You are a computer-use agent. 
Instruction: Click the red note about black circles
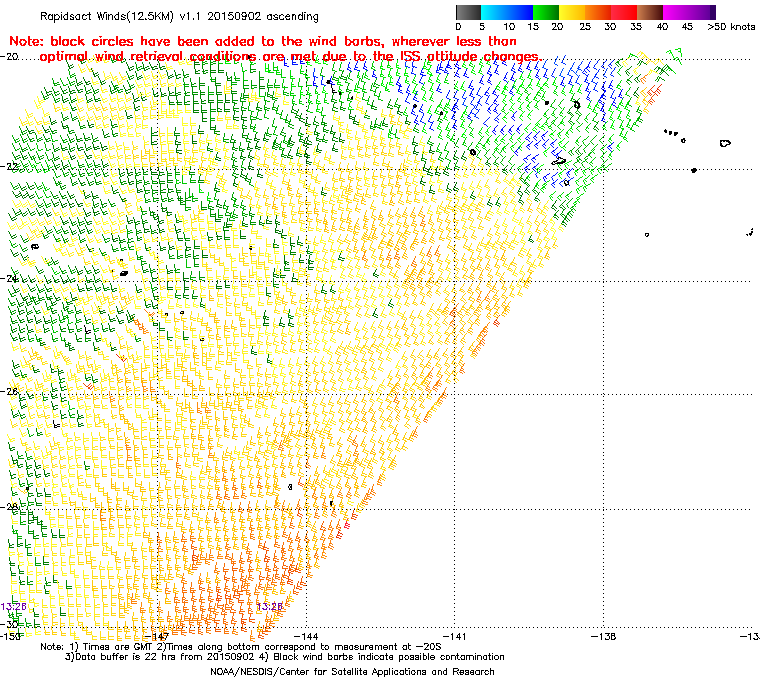point(275,48)
